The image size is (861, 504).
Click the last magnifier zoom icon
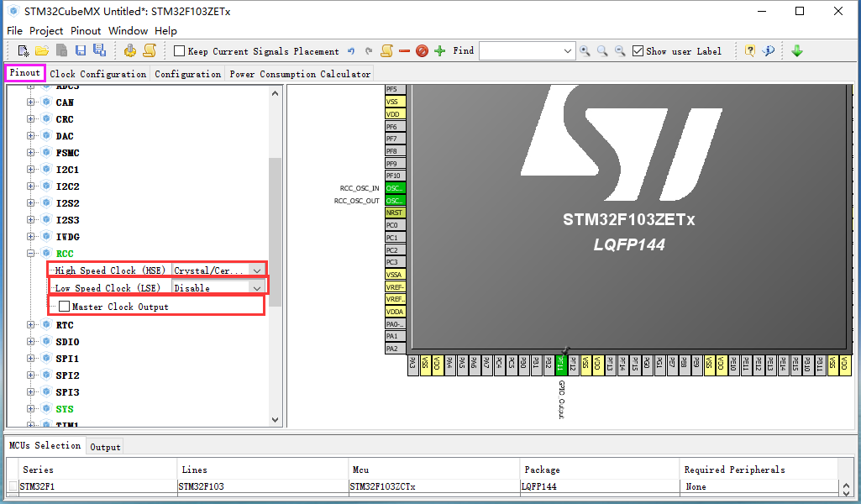coord(620,51)
